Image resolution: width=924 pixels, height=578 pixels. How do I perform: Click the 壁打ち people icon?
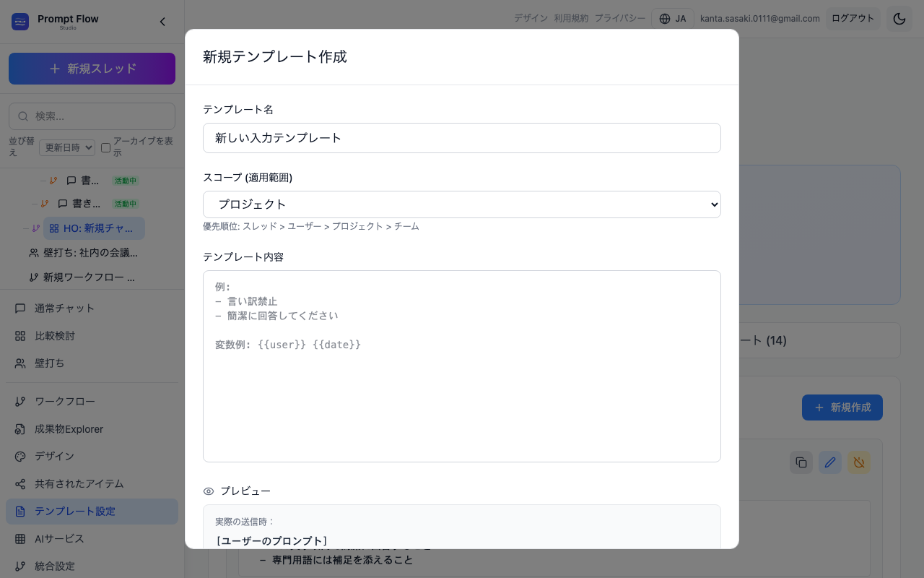coord(20,363)
